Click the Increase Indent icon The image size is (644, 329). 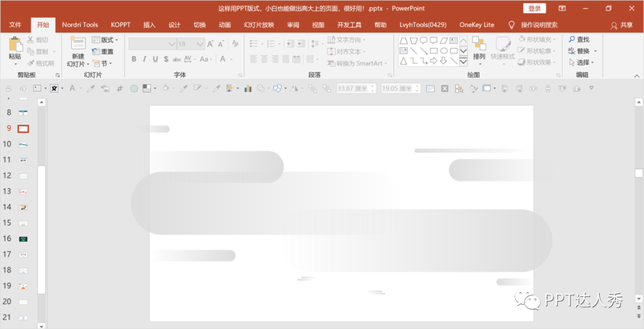point(301,44)
